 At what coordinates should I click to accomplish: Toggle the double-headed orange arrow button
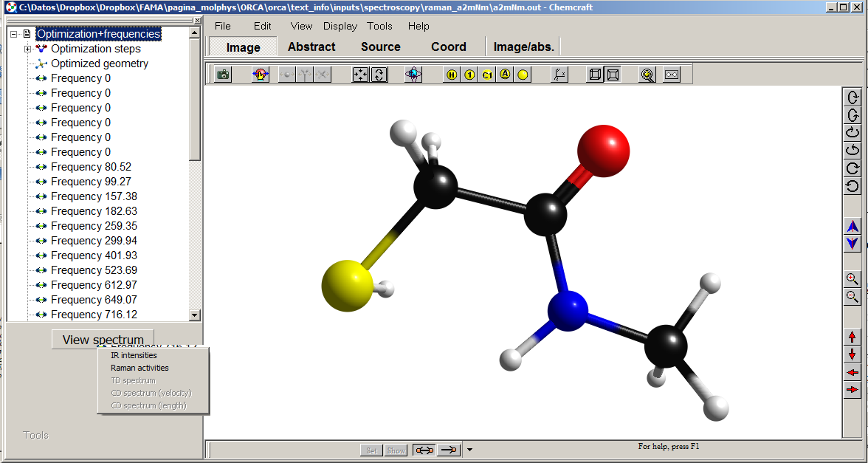coord(424,450)
